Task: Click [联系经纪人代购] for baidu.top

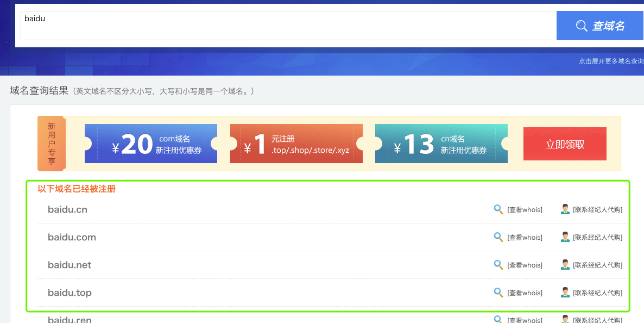Action: pyautogui.click(x=598, y=293)
